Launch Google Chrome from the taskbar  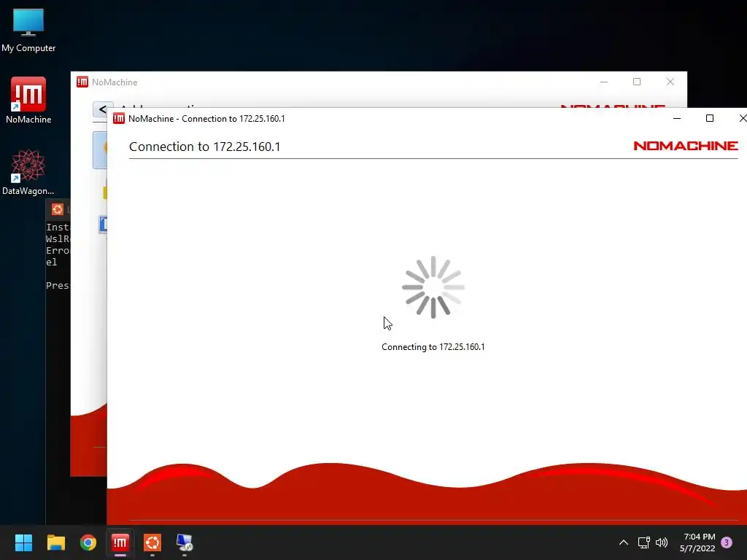pos(88,542)
